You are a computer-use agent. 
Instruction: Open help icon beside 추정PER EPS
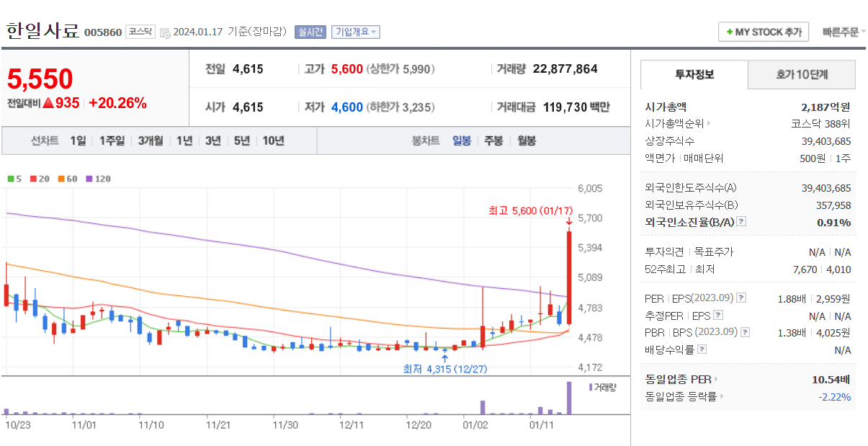coord(718,316)
